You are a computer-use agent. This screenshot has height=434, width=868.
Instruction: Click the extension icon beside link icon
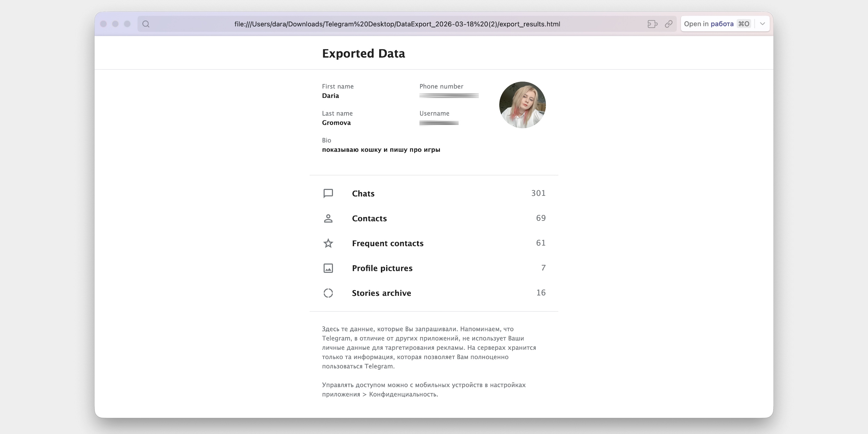[x=652, y=24]
